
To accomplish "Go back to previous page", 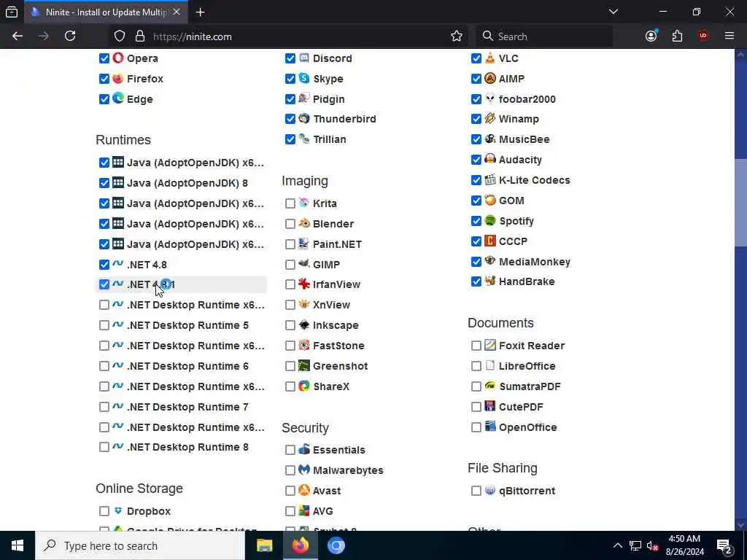I will [18, 36].
